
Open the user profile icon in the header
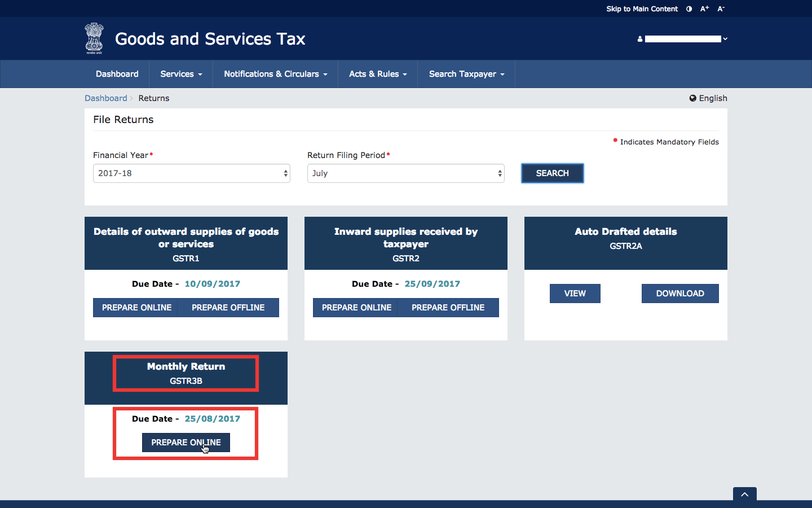[639, 39]
